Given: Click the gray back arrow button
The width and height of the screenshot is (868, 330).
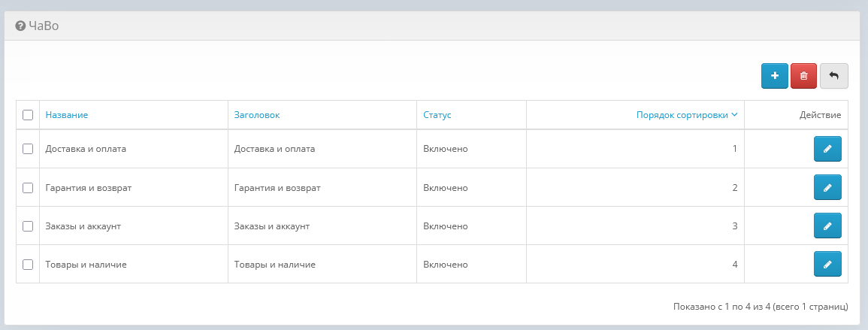Looking at the screenshot, I should (833, 76).
